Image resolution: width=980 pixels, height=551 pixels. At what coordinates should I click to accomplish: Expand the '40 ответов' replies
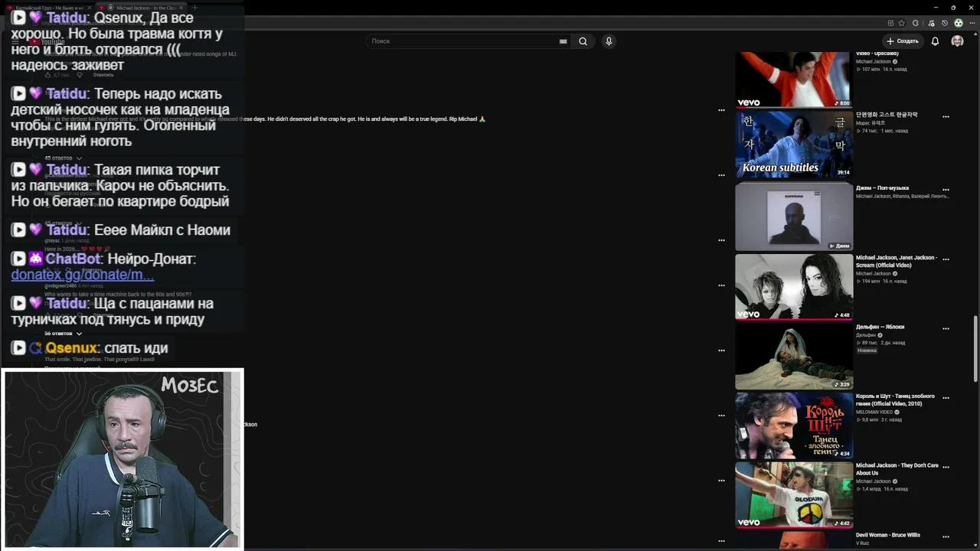tap(63, 158)
